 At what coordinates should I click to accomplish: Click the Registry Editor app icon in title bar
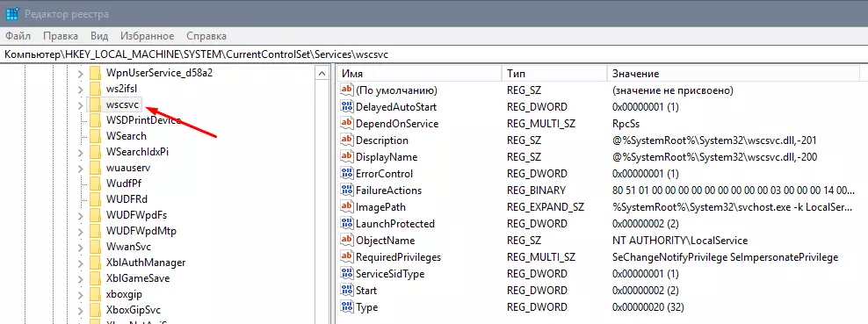(x=12, y=14)
